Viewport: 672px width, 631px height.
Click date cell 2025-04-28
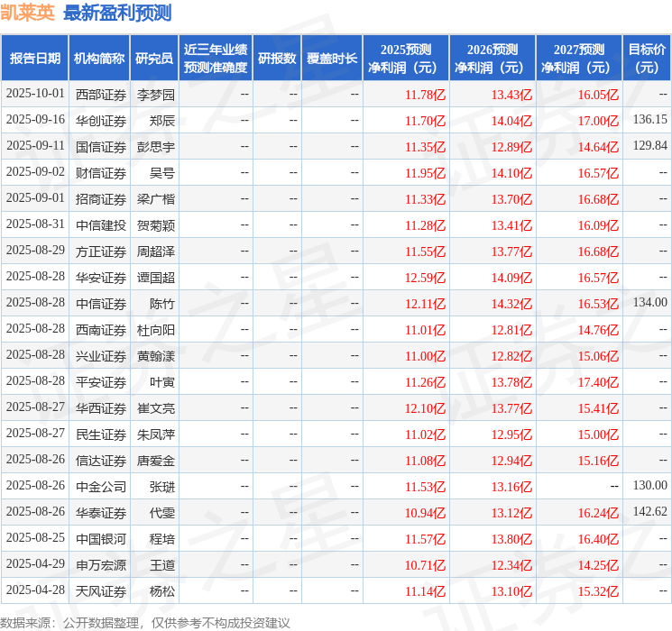pos(35,590)
